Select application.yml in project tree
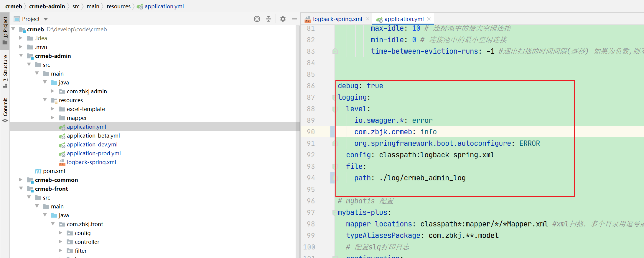Viewport: 644px width, 258px height. click(x=86, y=127)
